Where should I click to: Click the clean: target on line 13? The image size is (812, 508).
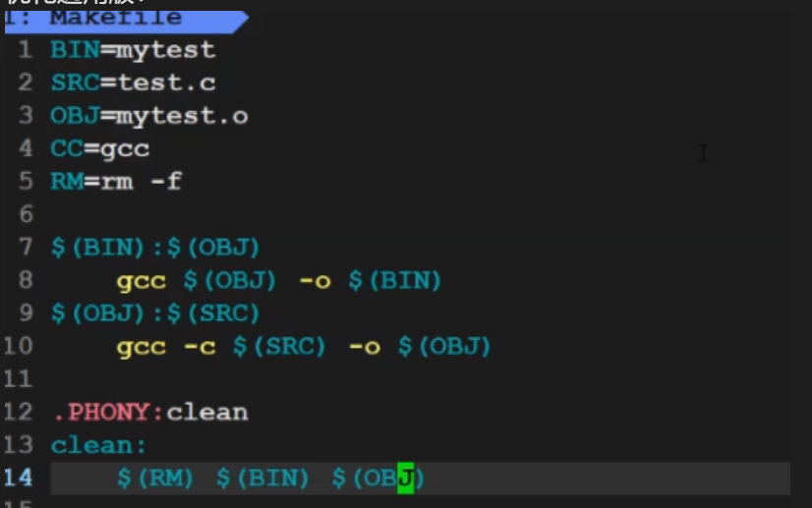point(99,445)
